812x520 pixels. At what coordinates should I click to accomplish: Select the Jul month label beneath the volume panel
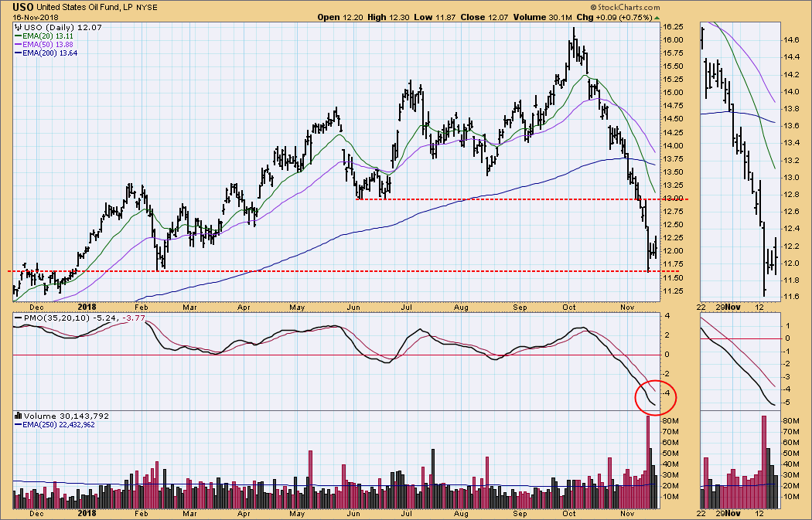pyautogui.click(x=407, y=513)
